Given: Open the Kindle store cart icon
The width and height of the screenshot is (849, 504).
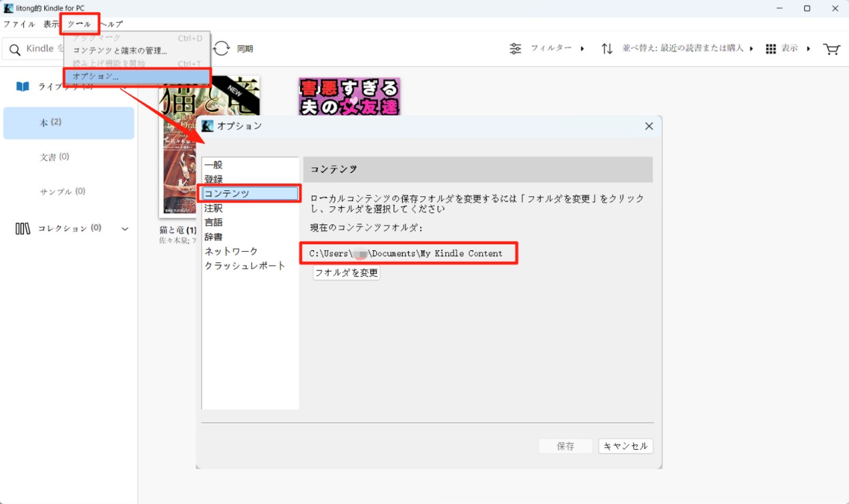Looking at the screenshot, I should pyautogui.click(x=831, y=49).
